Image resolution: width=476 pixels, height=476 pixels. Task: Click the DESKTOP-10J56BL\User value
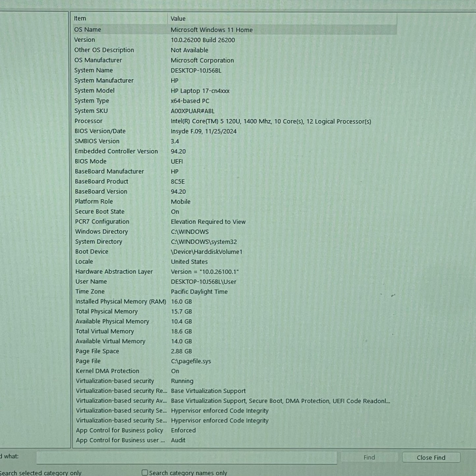coord(204,282)
